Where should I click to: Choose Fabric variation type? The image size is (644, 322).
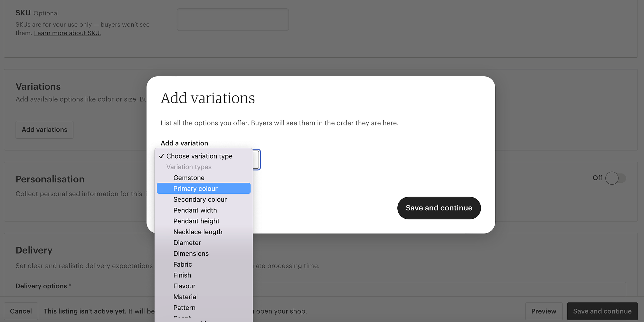pos(204,264)
